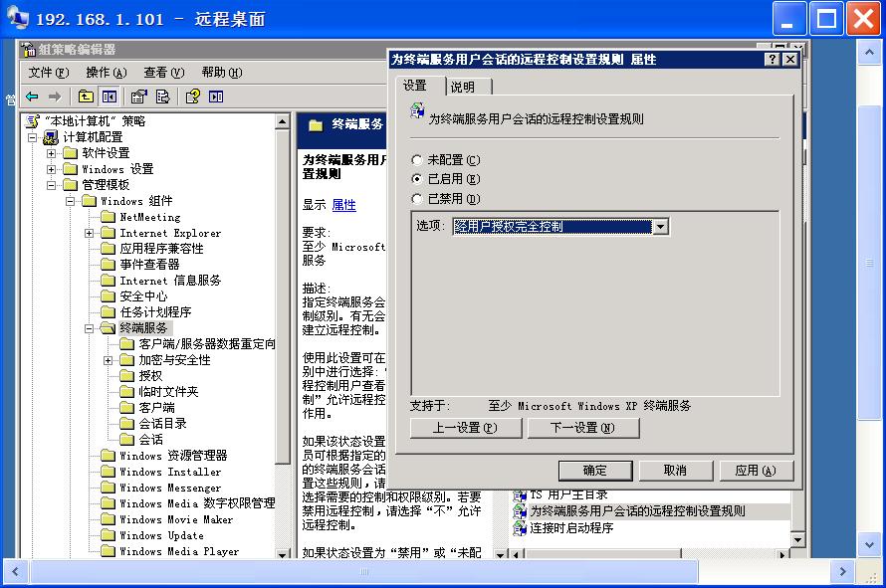This screenshot has height=588, width=886.
Task: Click the 组策略编辑器 title bar icon
Action: pyautogui.click(x=28, y=50)
